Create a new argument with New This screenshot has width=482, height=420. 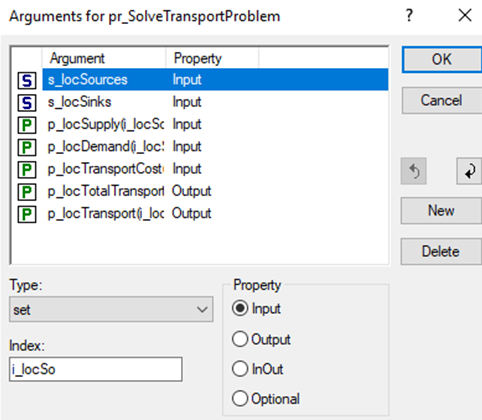point(441,211)
